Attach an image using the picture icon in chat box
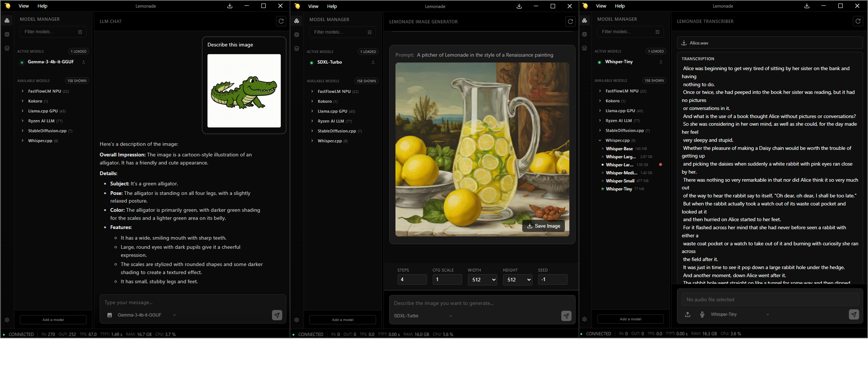 pyautogui.click(x=109, y=315)
